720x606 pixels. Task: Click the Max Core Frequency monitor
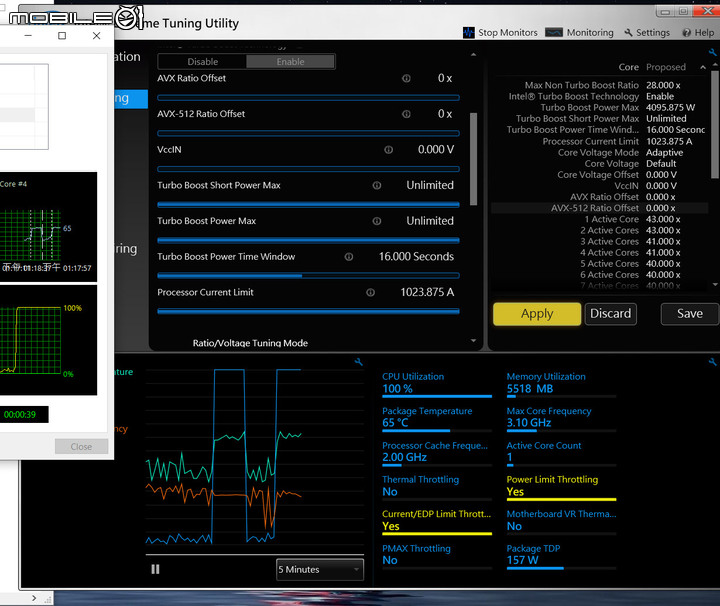[561, 418]
